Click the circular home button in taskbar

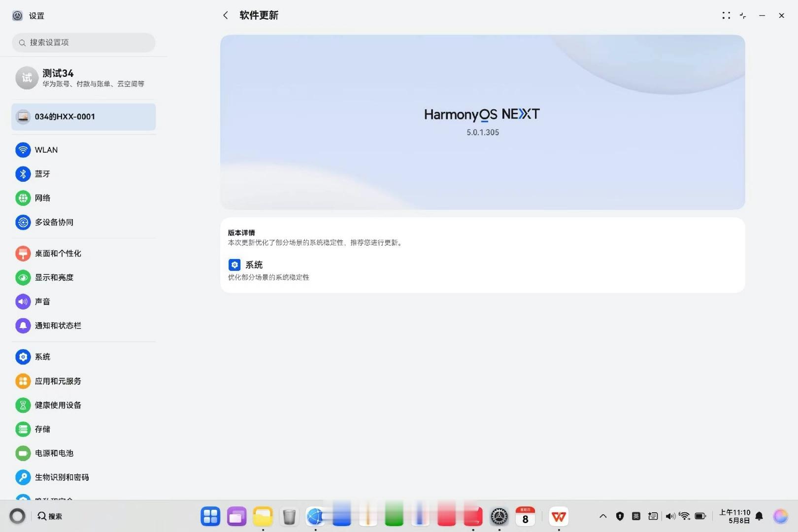coord(17,516)
